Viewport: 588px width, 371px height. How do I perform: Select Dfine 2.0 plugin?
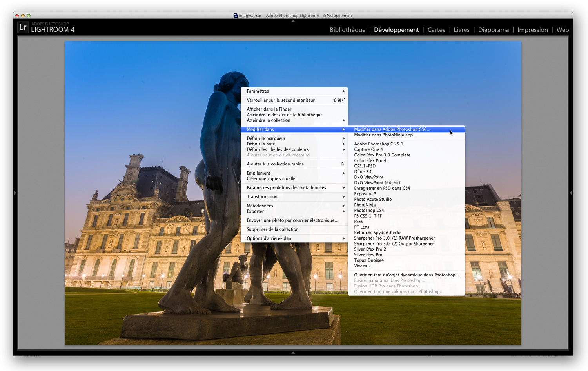(407, 171)
